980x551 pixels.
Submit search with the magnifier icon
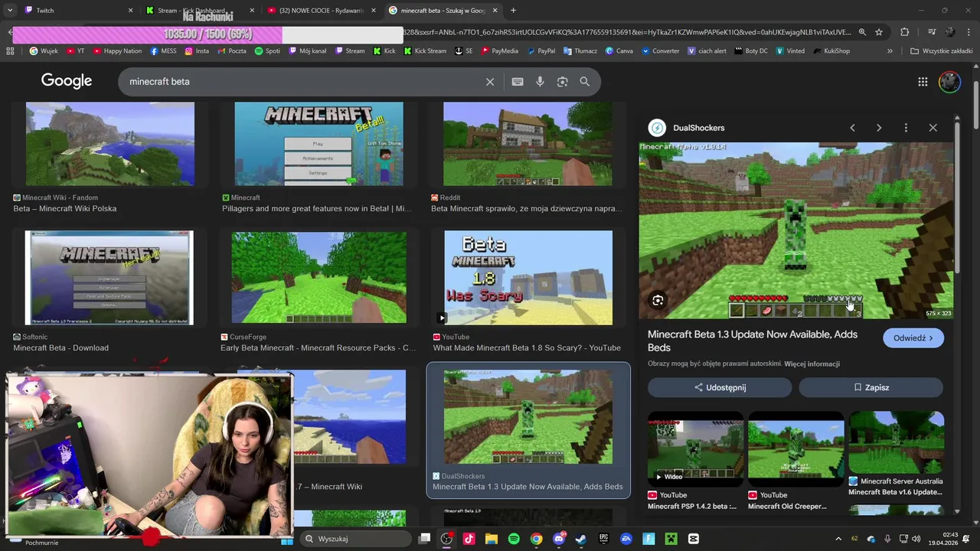(x=585, y=82)
